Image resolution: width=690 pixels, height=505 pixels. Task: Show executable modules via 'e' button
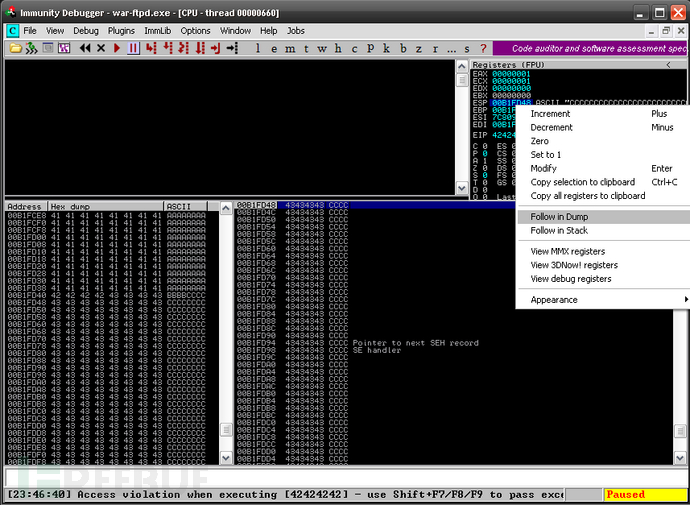point(275,48)
